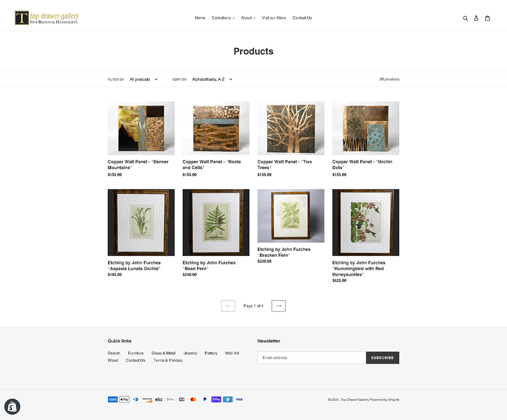Image resolution: width=507 pixels, height=420 pixels.
Task: Click the Visa payment icon
Action: click(x=239, y=399)
